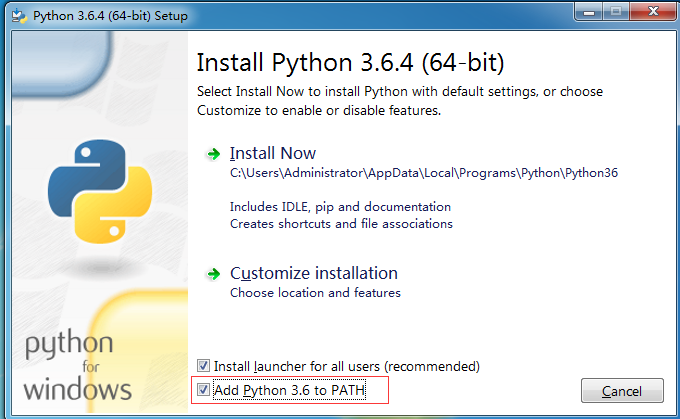This screenshot has width=680, height=419.
Task: Click the default install path text
Action: pyautogui.click(x=424, y=173)
